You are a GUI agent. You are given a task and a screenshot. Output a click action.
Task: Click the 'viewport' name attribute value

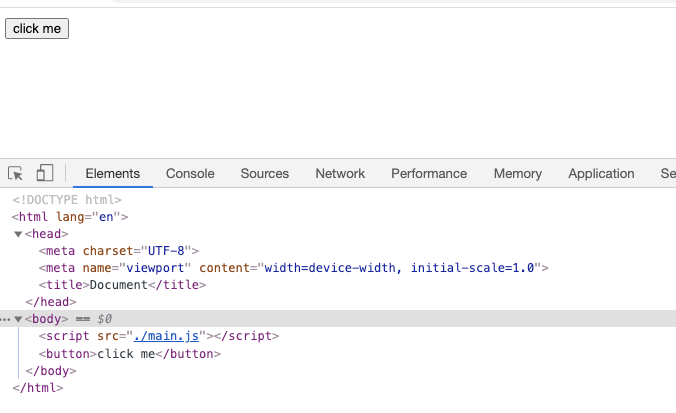(x=155, y=268)
